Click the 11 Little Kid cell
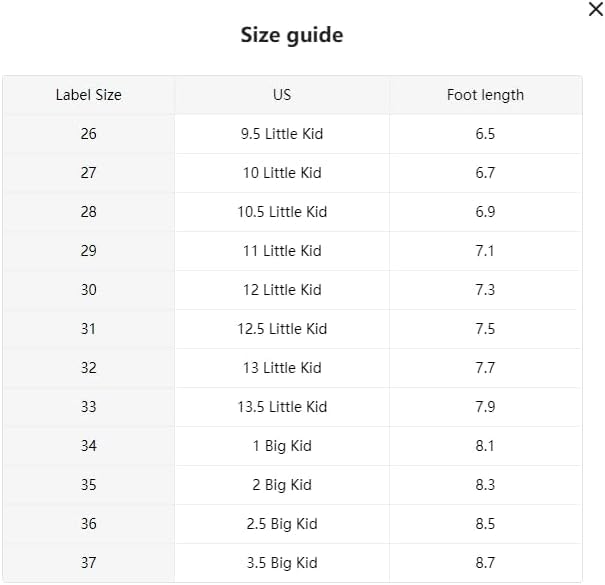Screen dimensions: 605x585 tap(282, 251)
